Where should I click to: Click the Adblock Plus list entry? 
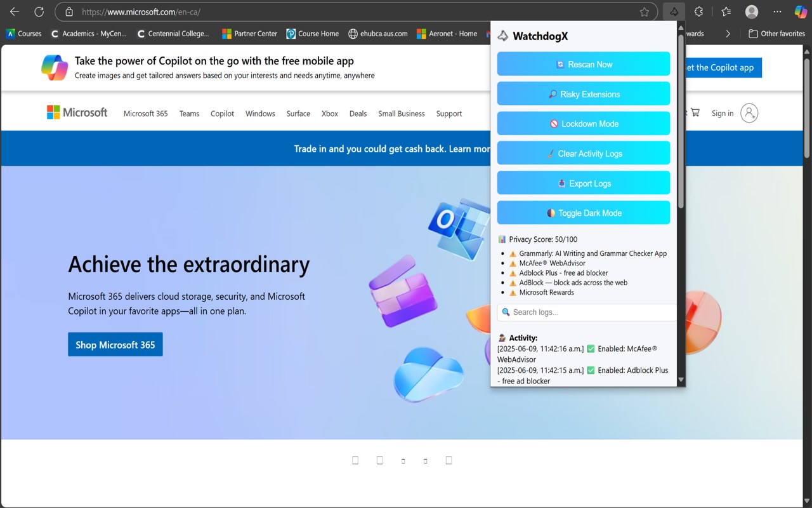[x=564, y=273]
